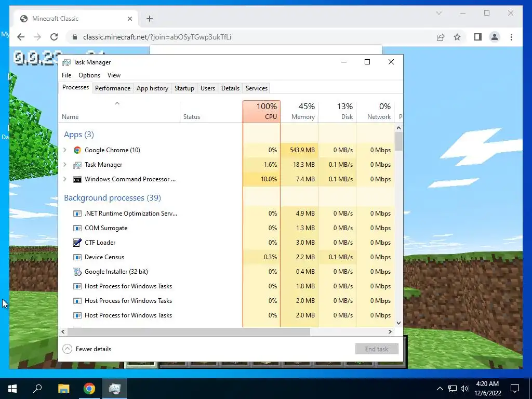Open Chrome's tab search dropdown arrow
The height and width of the screenshot is (399, 532).
(x=438, y=13)
